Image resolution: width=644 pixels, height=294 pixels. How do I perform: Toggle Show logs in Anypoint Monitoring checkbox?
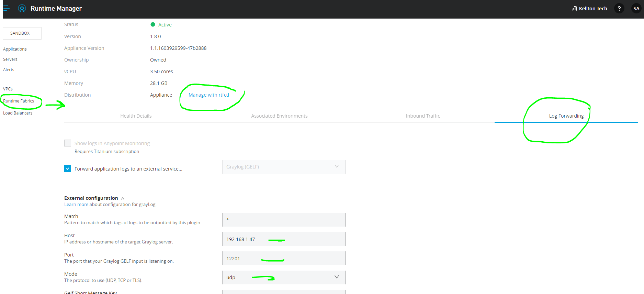pyautogui.click(x=68, y=143)
